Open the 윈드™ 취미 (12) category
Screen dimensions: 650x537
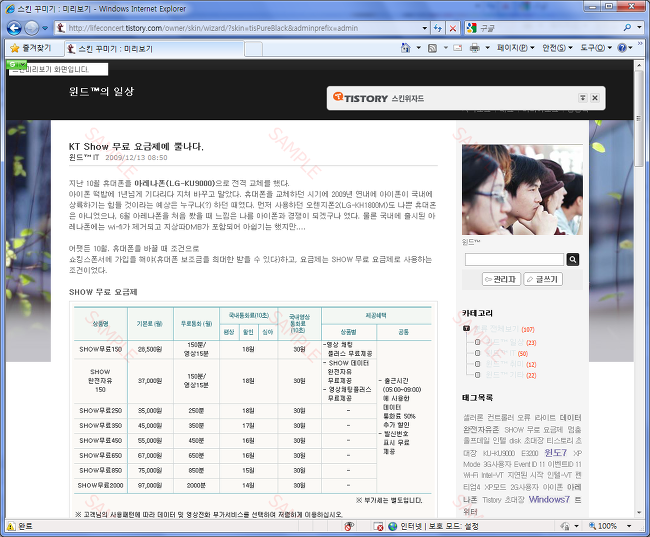pyautogui.click(x=511, y=364)
